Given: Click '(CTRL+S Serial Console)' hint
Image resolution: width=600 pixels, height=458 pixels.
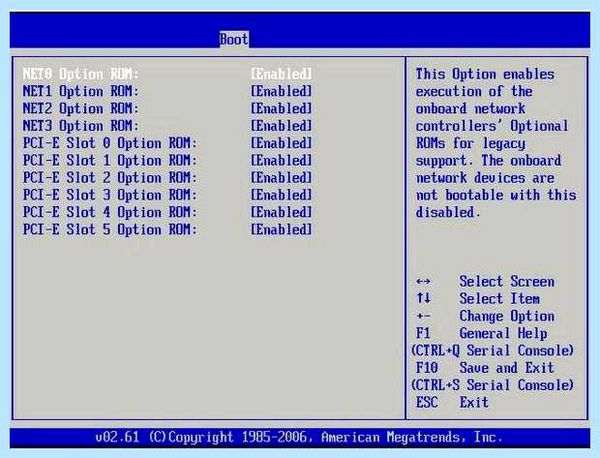Looking at the screenshot, I should click(492, 385).
